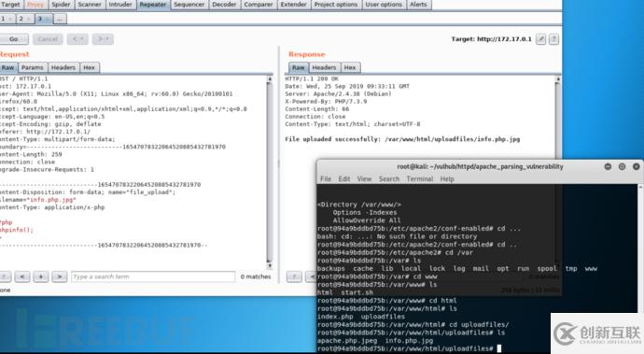The image size is (644, 354).
Task: Switch to the Comparer tab
Action: pos(259,5)
